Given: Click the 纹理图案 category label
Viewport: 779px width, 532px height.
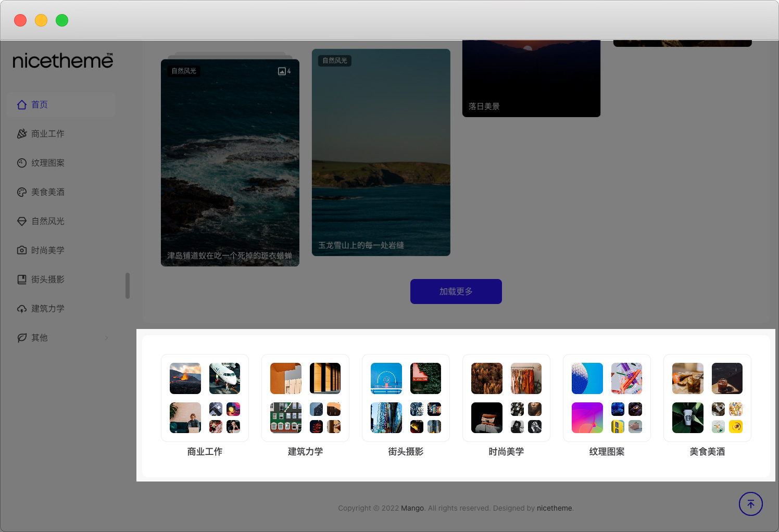Looking at the screenshot, I should coord(607,452).
